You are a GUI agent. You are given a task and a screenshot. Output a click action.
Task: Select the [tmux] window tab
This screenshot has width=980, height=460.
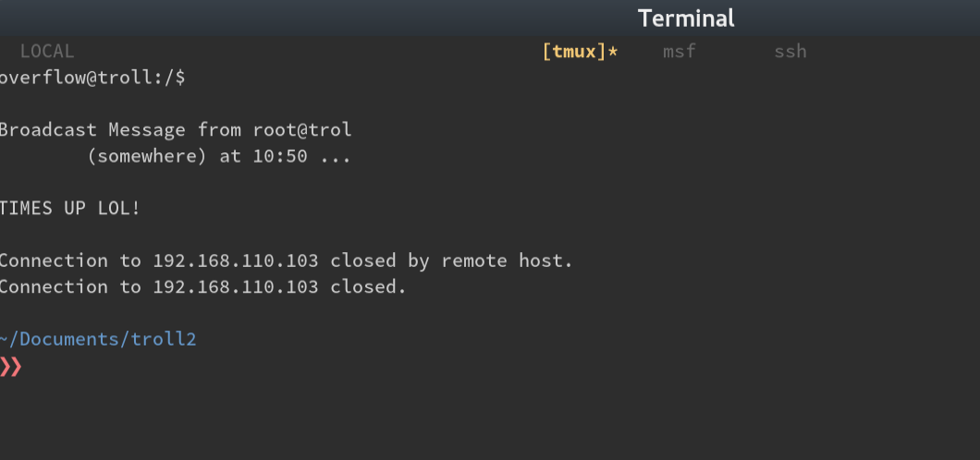click(x=574, y=51)
